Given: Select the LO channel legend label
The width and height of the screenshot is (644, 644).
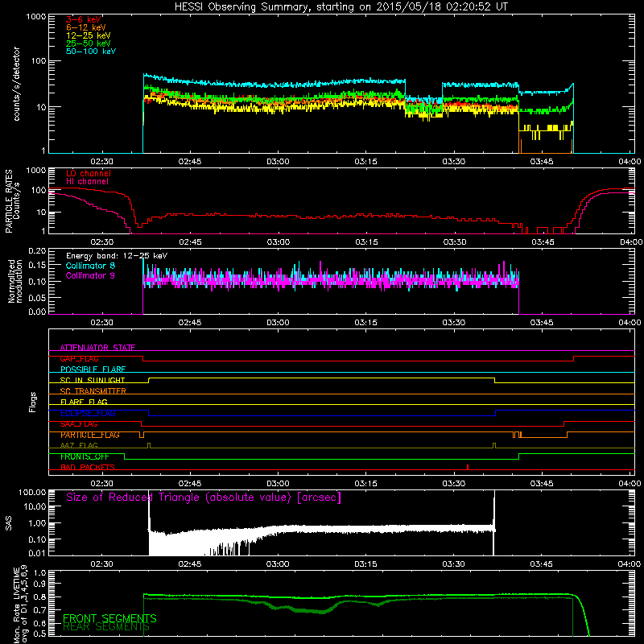Looking at the screenshot, I should point(89,173).
